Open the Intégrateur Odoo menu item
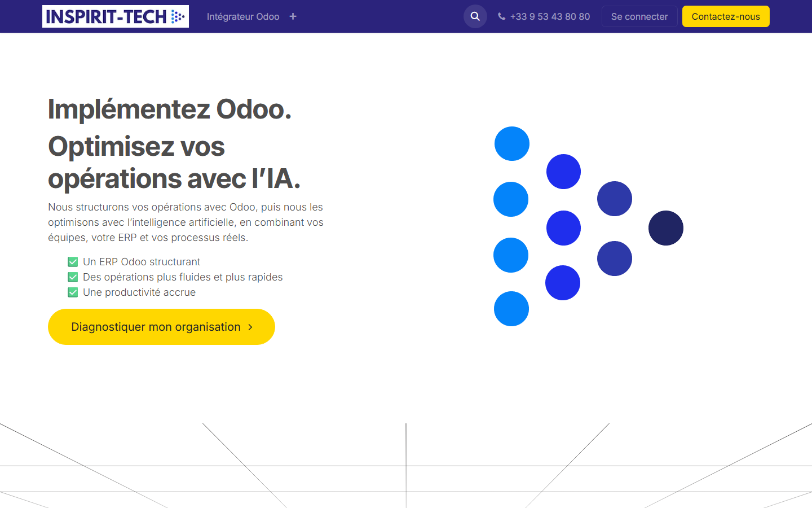The width and height of the screenshot is (812, 508). pos(243,16)
